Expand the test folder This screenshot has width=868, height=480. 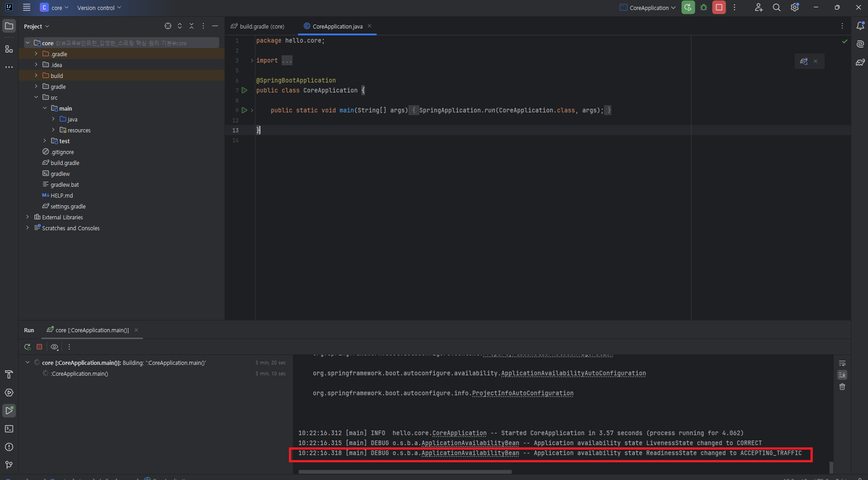[x=45, y=141]
